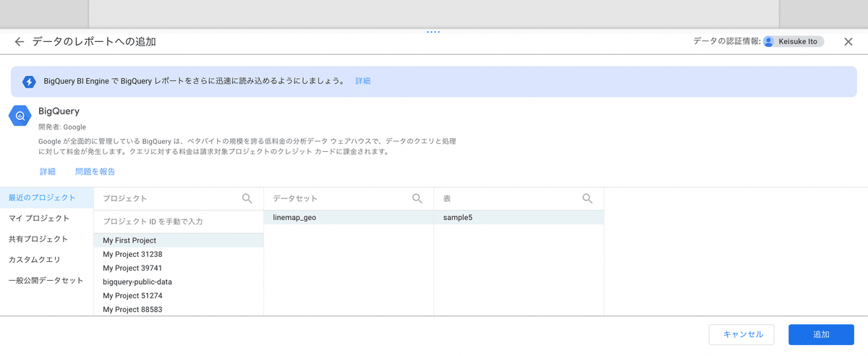Click the Keisuke Ito account chip
The height and width of the screenshot is (356, 868).
click(793, 41)
